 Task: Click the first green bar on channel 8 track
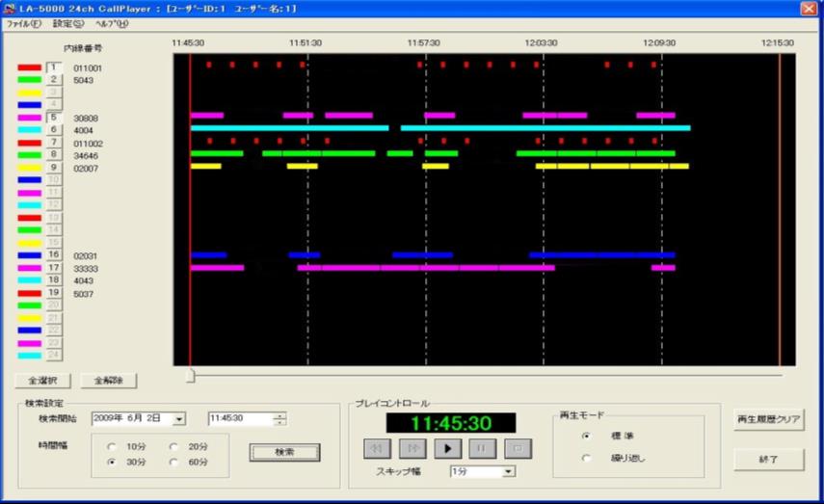(x=217, y=153)
